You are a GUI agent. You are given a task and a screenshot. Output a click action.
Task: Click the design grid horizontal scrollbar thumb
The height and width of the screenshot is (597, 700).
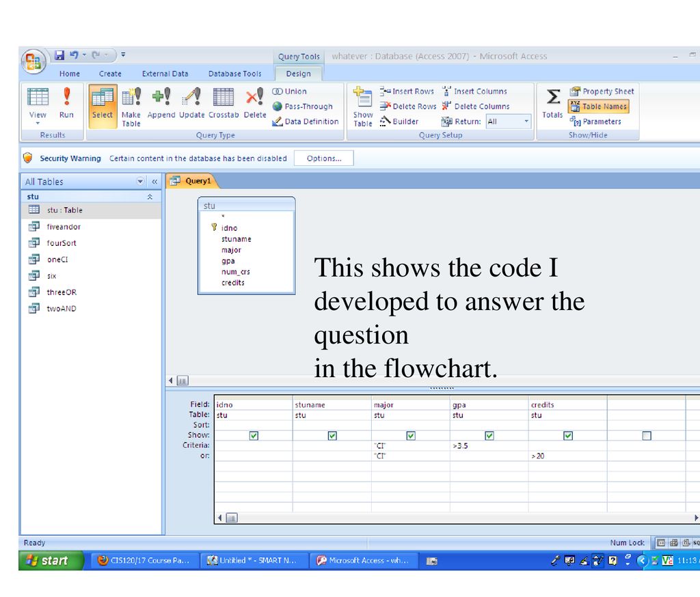pos(232,518)
